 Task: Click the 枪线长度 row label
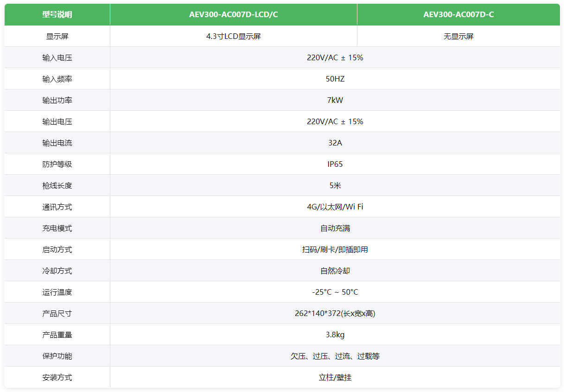[x=57, y=186]
